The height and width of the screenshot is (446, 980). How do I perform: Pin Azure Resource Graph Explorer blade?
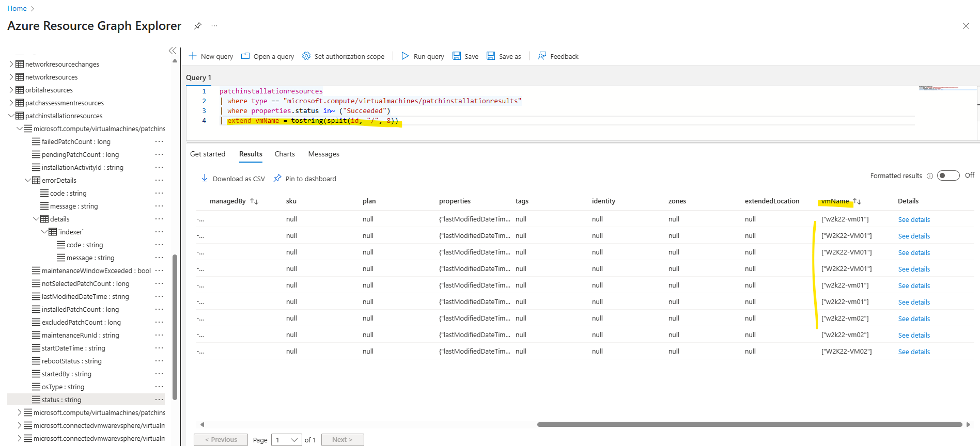(197, 26)
